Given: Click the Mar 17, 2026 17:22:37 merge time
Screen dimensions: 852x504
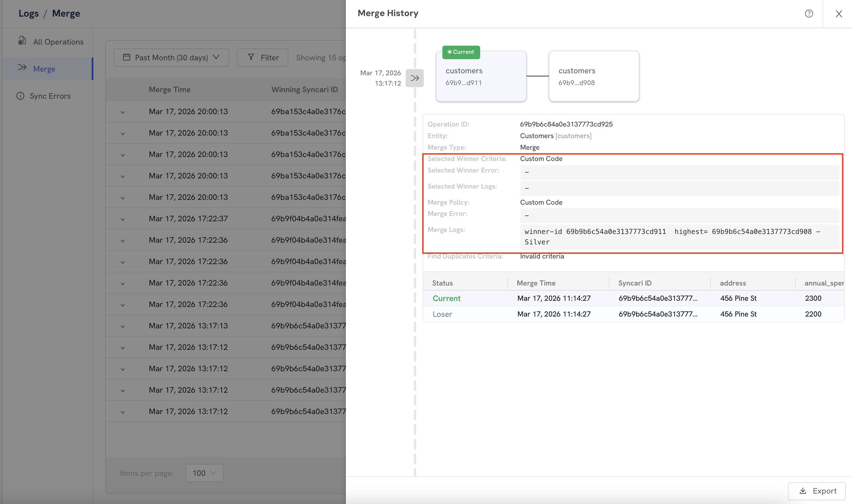Looking at the screenshot, I should click(x=188, y=218).
